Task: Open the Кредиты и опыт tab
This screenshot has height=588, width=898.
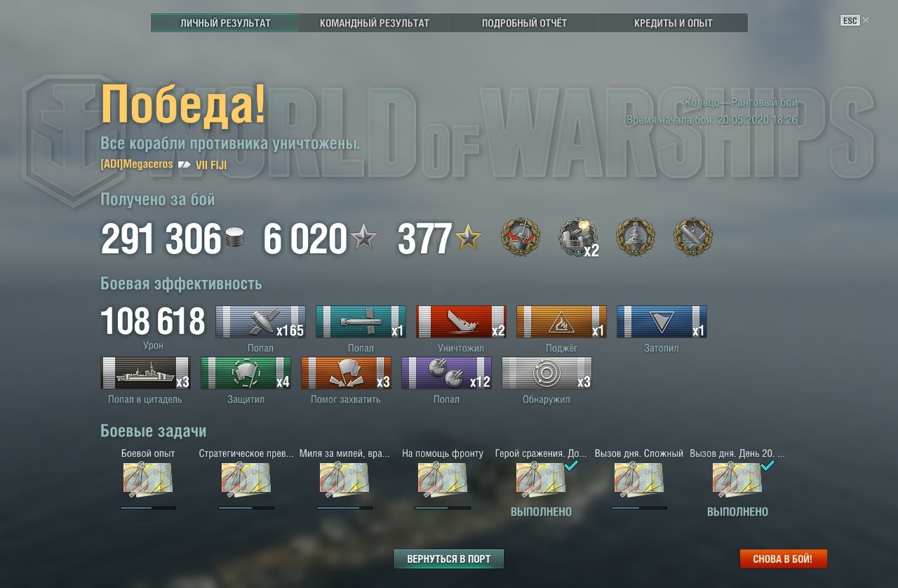Action: (x=673, y=23)
